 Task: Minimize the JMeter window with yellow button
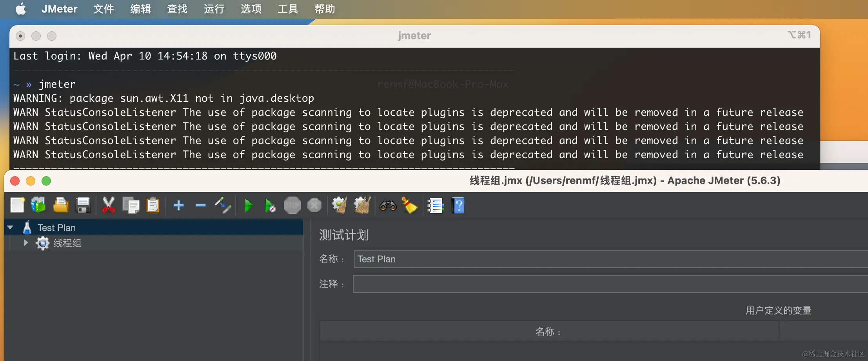pyautogui.click(x=31, y=181)
